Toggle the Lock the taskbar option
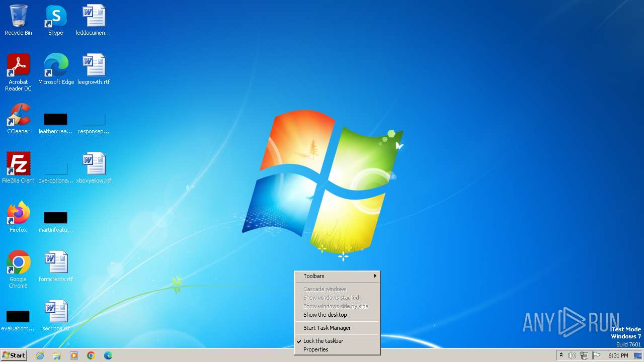644x362 pixels. (x=337, y=341)
